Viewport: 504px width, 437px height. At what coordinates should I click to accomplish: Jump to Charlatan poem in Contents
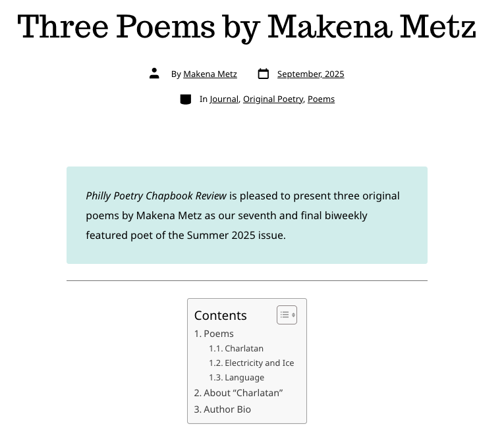coord(244,349)
